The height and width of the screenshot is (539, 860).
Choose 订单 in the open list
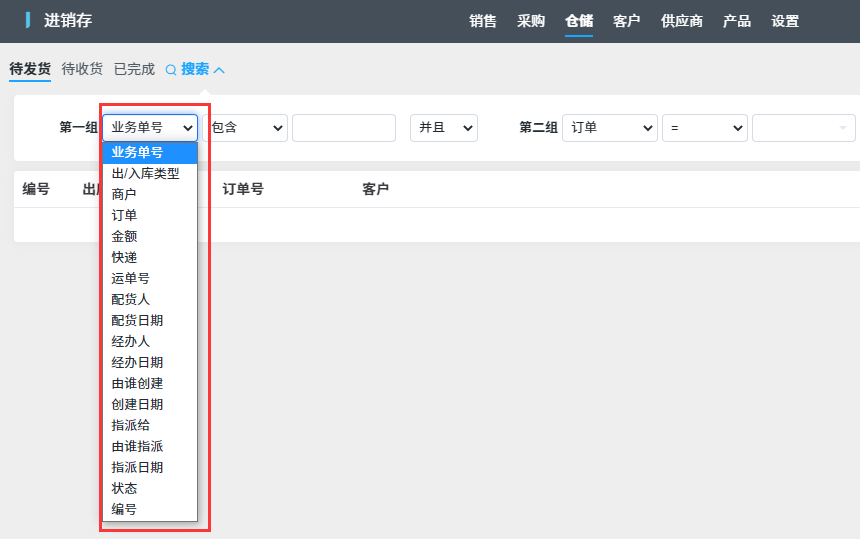150,215
